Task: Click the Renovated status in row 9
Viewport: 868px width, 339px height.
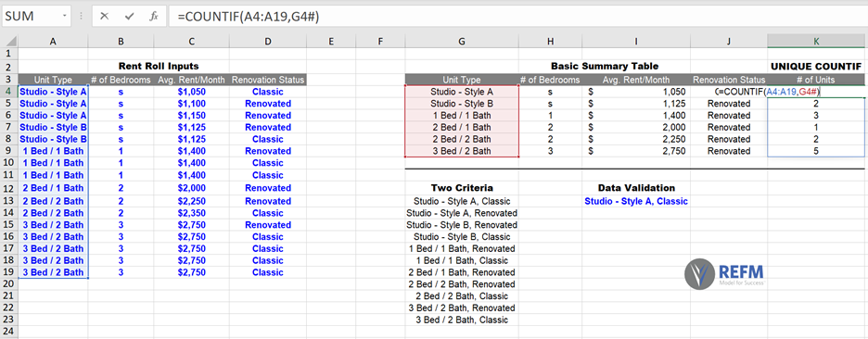Action: point(268,151)
